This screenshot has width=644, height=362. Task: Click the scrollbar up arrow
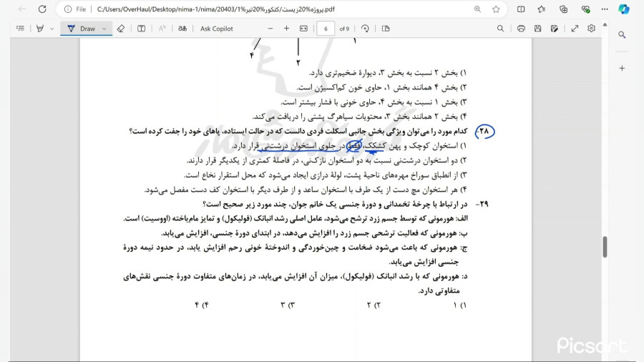(605, 24)
